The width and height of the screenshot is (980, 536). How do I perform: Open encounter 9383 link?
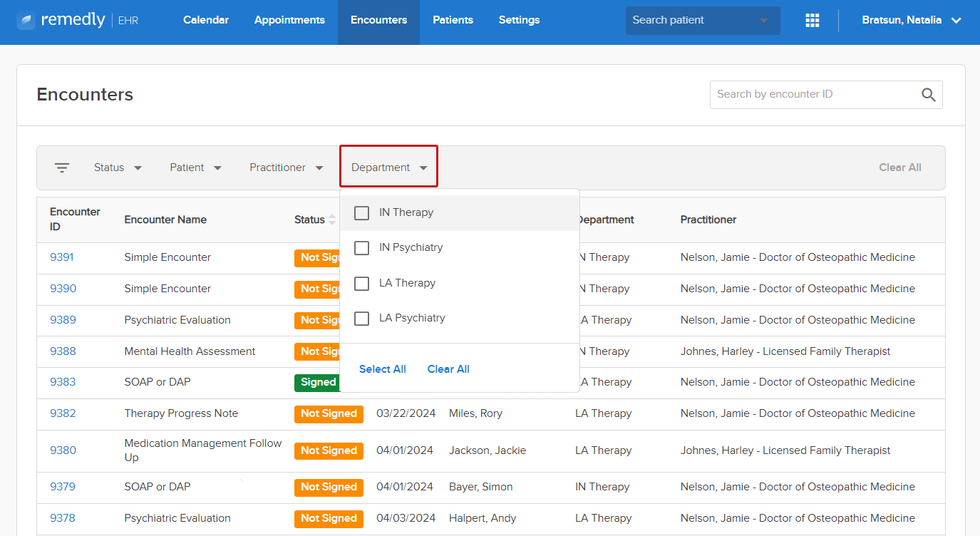[63, 382]
